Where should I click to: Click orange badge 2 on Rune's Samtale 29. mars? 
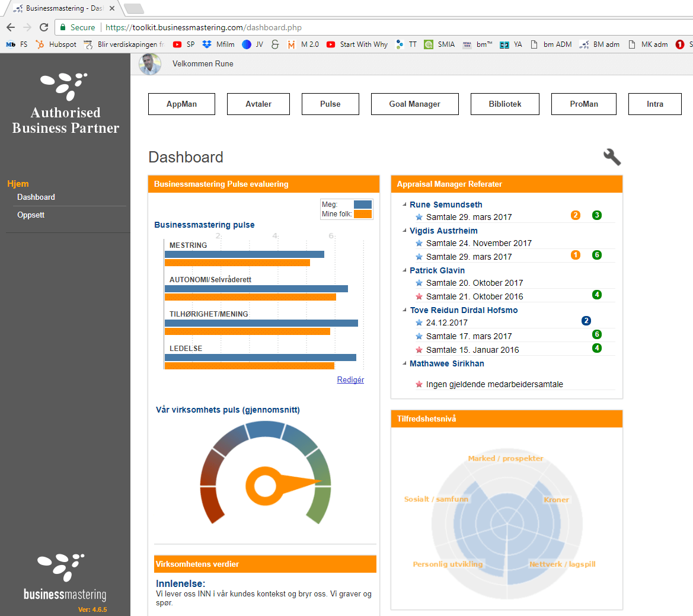576,215
